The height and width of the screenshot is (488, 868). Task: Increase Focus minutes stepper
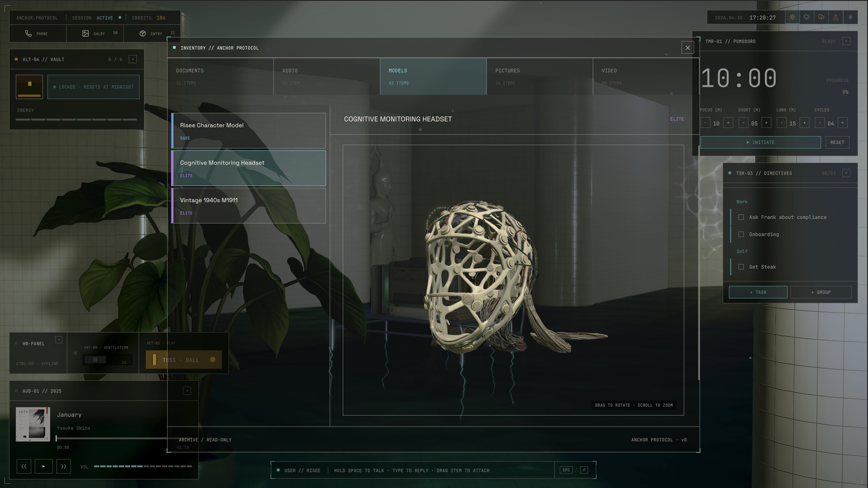tap(728, 123)
